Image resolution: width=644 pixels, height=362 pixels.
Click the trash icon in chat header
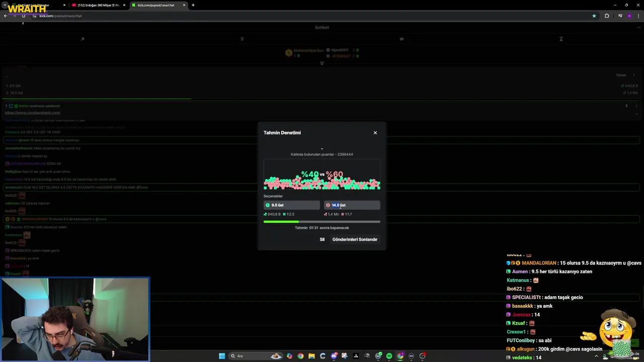pos(242,39)
